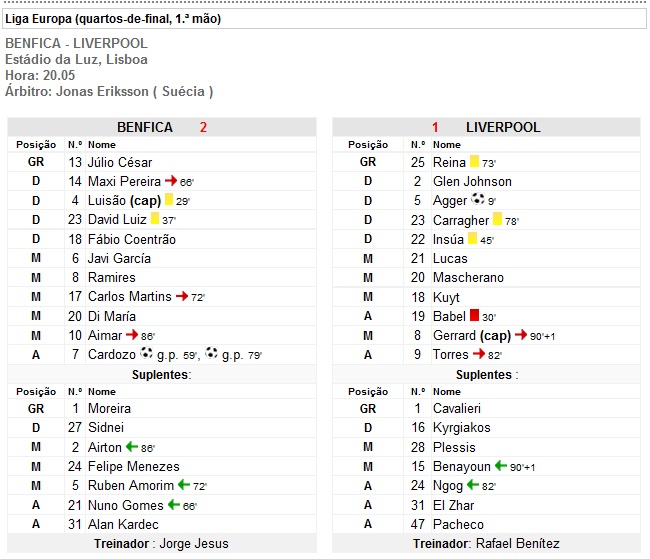Click the yellow card icon next to Carragher
The image size is (650, 559).
497,219
